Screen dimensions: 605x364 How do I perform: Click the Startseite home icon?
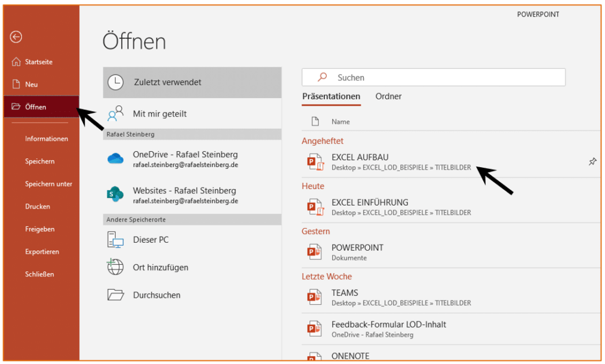point(16,62)
